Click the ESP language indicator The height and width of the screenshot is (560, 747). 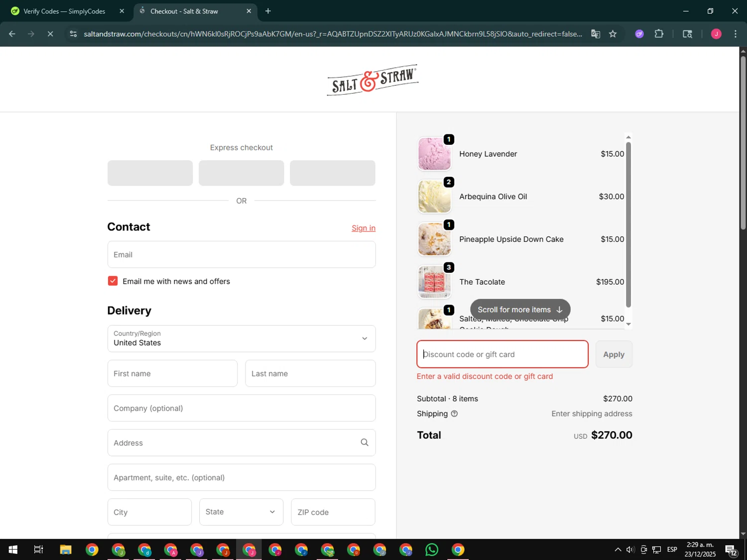point(672,550)
